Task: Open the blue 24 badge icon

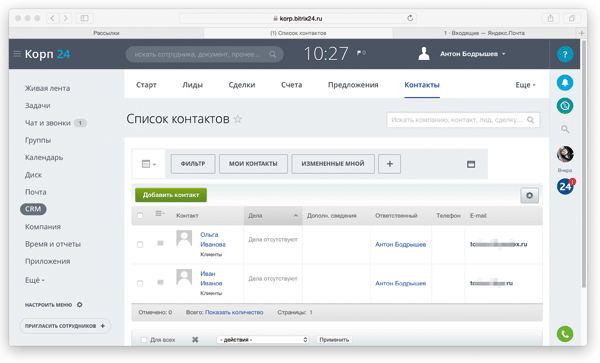Action: [565, 187]
